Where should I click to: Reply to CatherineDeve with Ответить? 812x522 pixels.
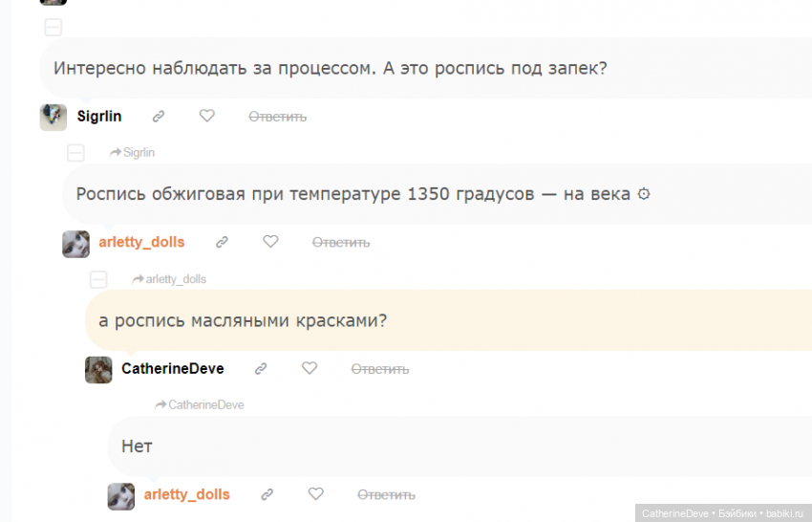tap(379, 369)
